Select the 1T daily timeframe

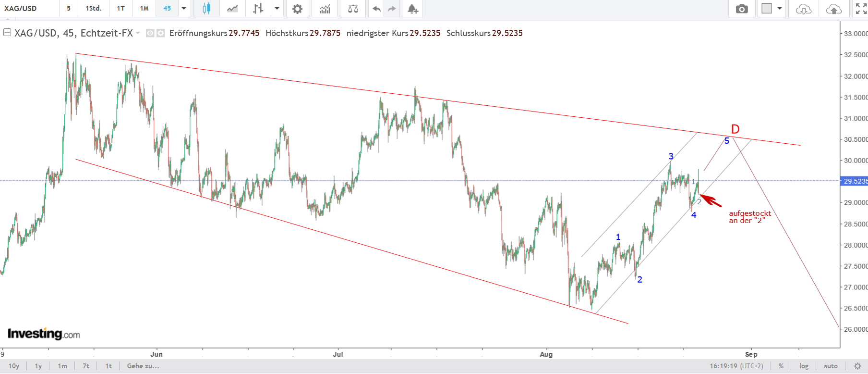(121, 9)
